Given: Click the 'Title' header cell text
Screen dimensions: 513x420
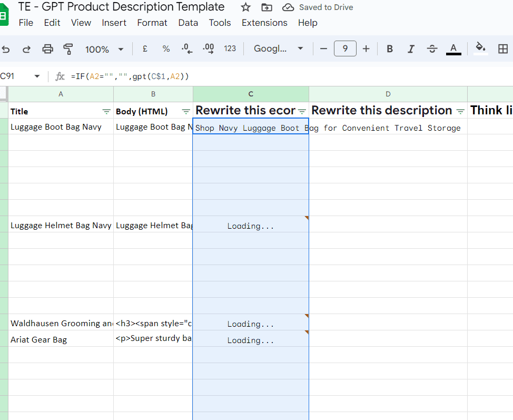Looking at the screenshot, I should [x=19, y=112].
